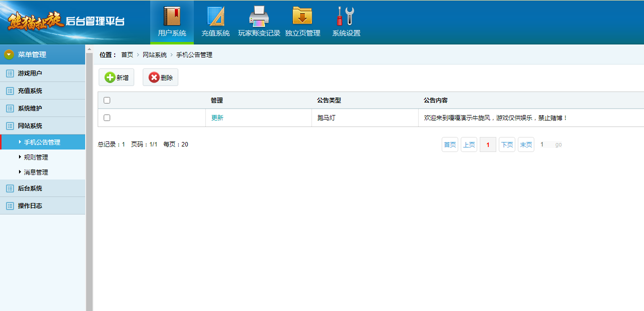Check the 跑马灯 announcement row checkbox
644x311 pixels.
[x=107, y=118]
